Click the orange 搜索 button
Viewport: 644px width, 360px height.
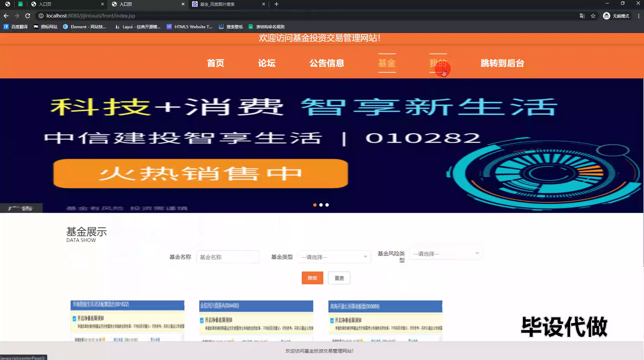click(312, 278)
